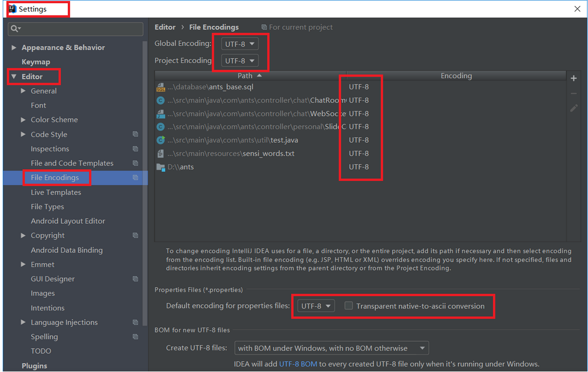Image resolution: width=588 pixels, height=372 pixels.
Task: Open File and Code Templates page
Action: [72, 163]
